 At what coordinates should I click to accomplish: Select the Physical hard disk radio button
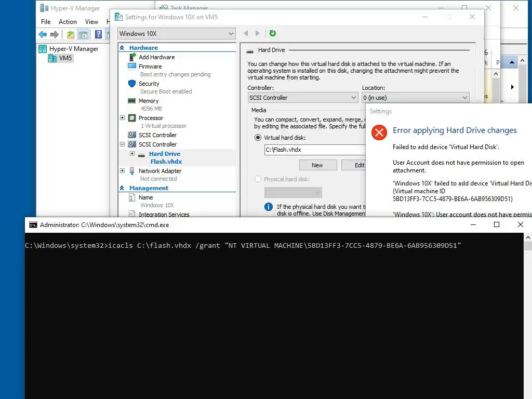pyautogui.click(x=258, y=179)
